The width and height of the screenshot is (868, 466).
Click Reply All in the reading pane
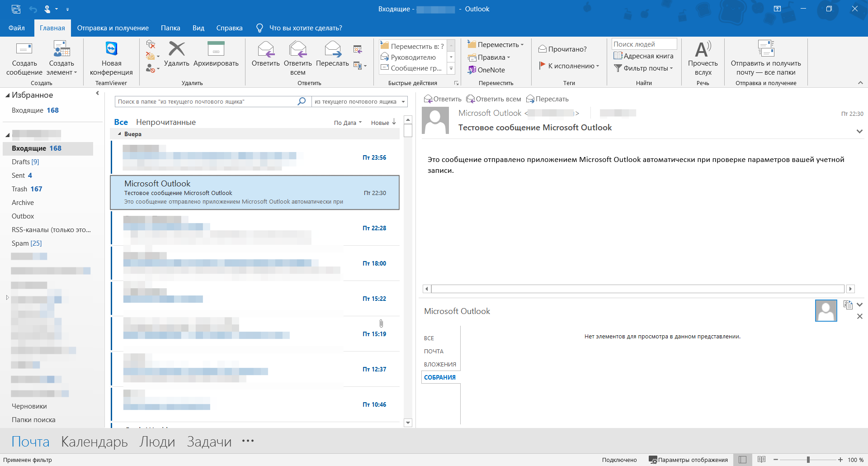(x=494, y=99)
